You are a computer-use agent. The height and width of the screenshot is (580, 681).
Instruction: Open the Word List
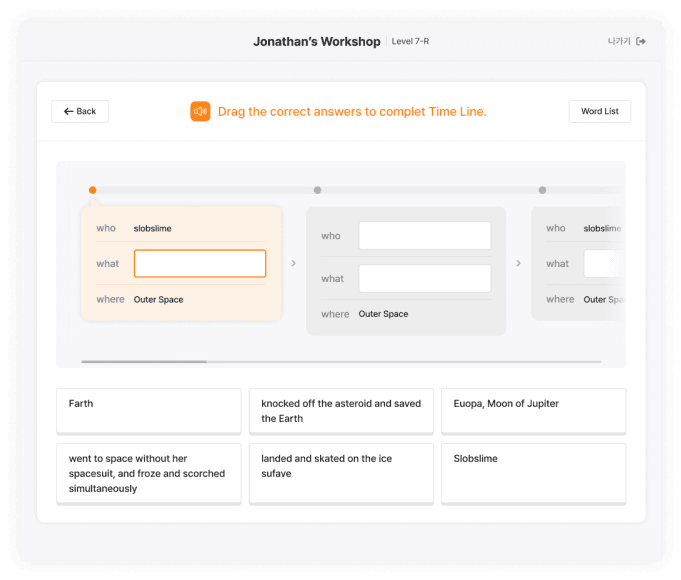click(x=599, y=111)
